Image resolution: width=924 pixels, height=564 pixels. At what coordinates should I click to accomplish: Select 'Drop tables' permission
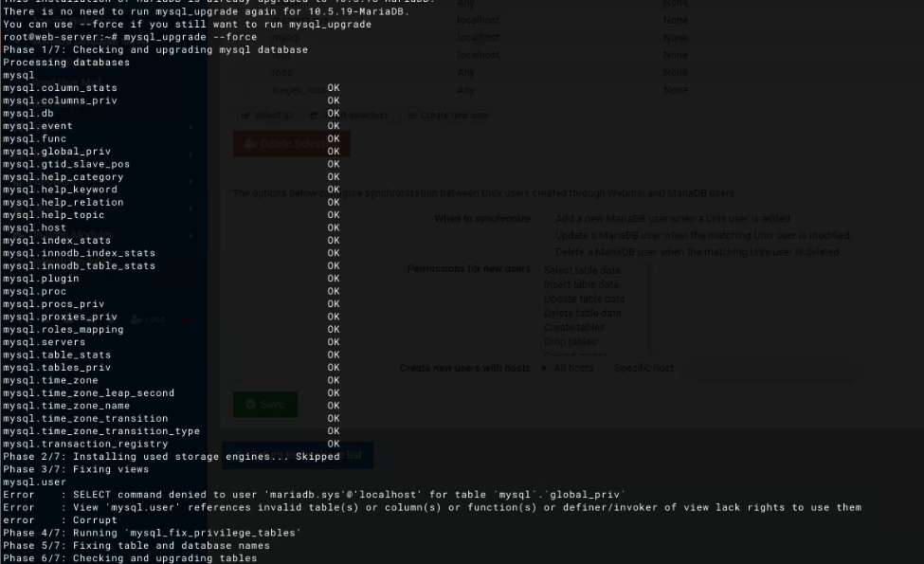coord(570,342)
